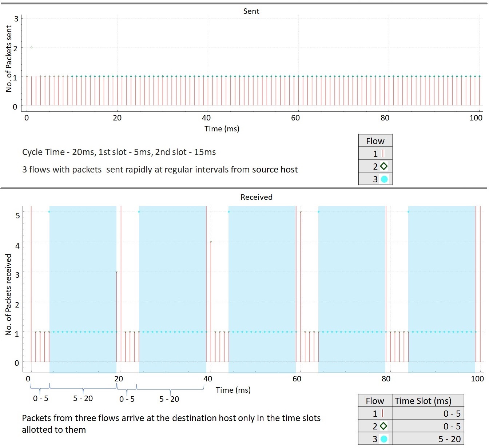Click the 'Time (ms)' label under Sent chart

pos(222,129)
